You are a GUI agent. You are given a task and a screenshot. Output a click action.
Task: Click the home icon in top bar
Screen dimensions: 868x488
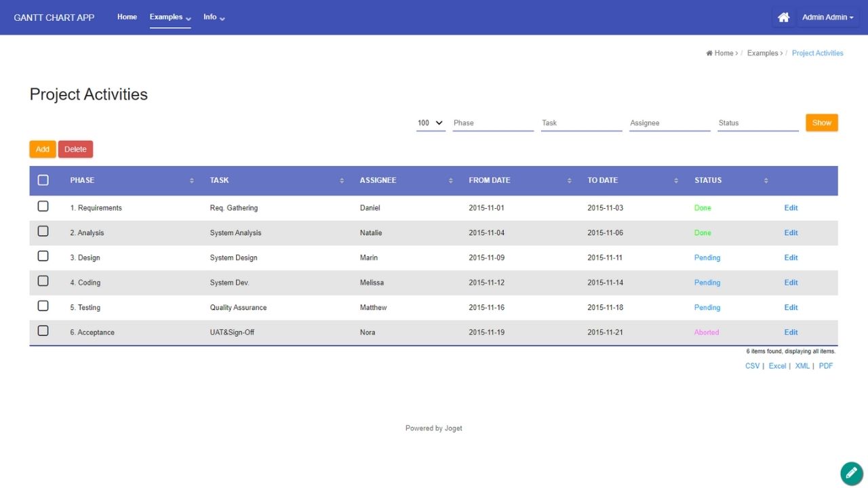pyautogui.click(x=783, y=18)
